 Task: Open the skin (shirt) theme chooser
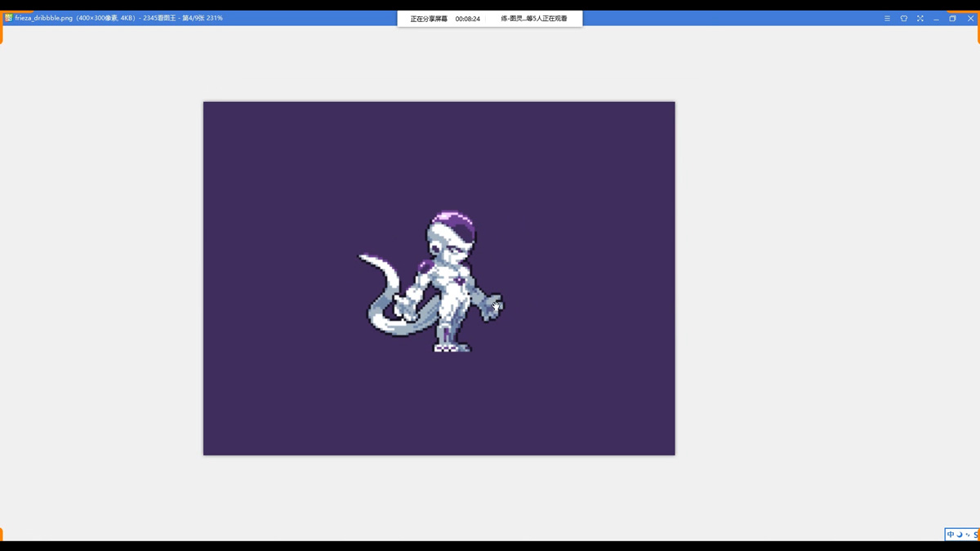(x=904, y=18)
